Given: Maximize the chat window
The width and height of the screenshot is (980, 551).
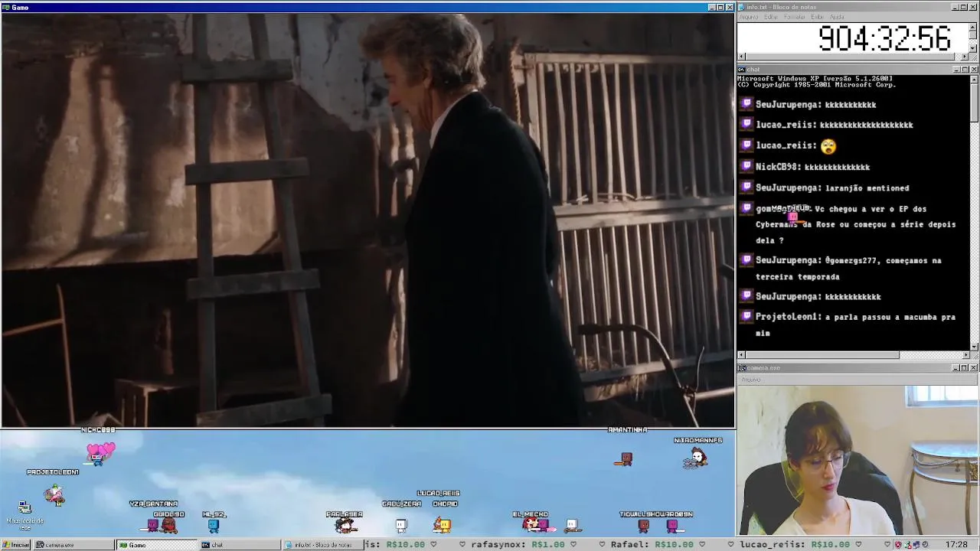Looking at the screenshot, I should pos(965,70).
